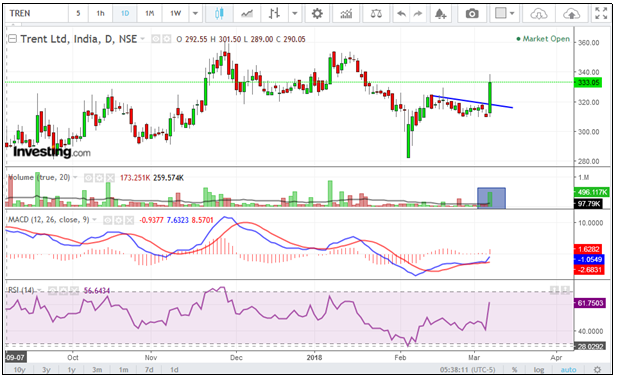Open the RSI (14) dropdown arrow
This screenshot has width=617, height=381.
[x=40, y=291]
